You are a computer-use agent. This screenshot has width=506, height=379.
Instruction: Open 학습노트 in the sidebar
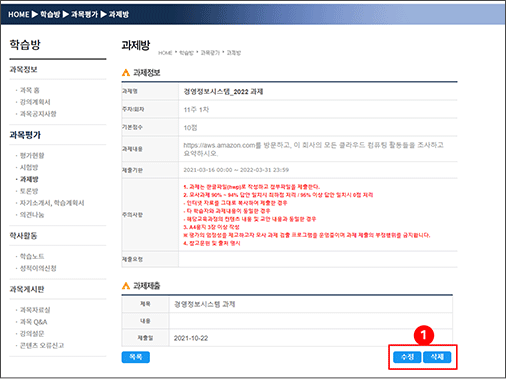click(x=32, y=256)
